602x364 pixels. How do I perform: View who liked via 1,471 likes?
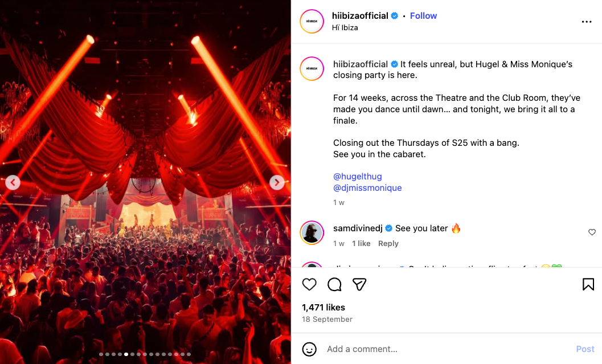tap(323, 308)
